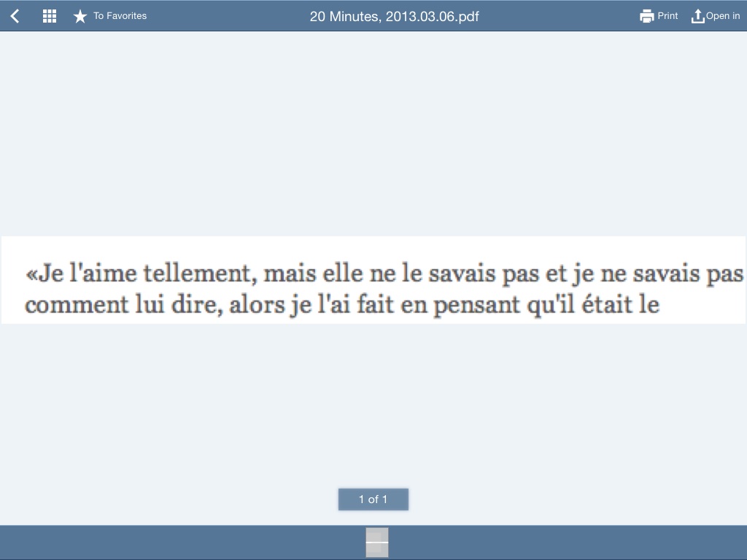Open the grid thumbnails view
Screen dimensions: 747x560
pyautogui.click(x=50, y=16)
